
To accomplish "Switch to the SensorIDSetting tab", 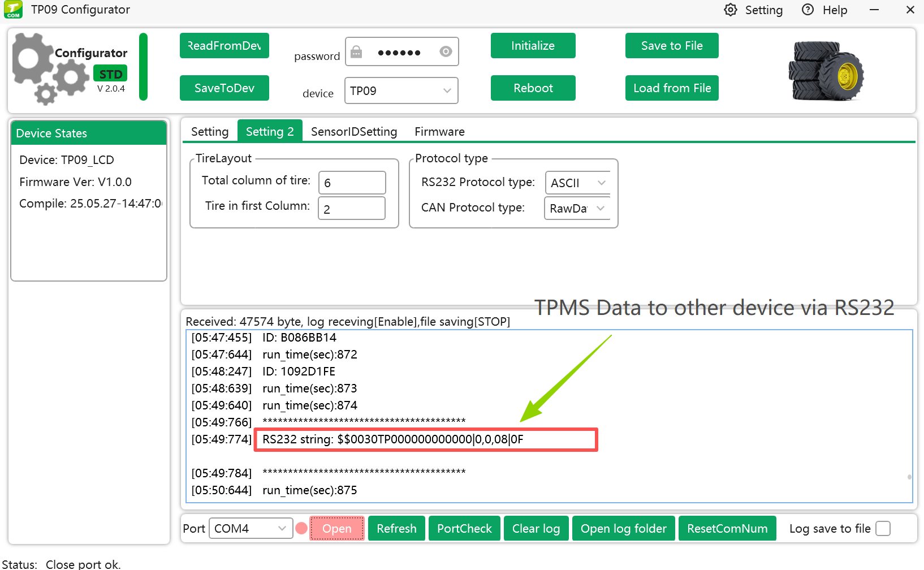I will click(354, 132).
